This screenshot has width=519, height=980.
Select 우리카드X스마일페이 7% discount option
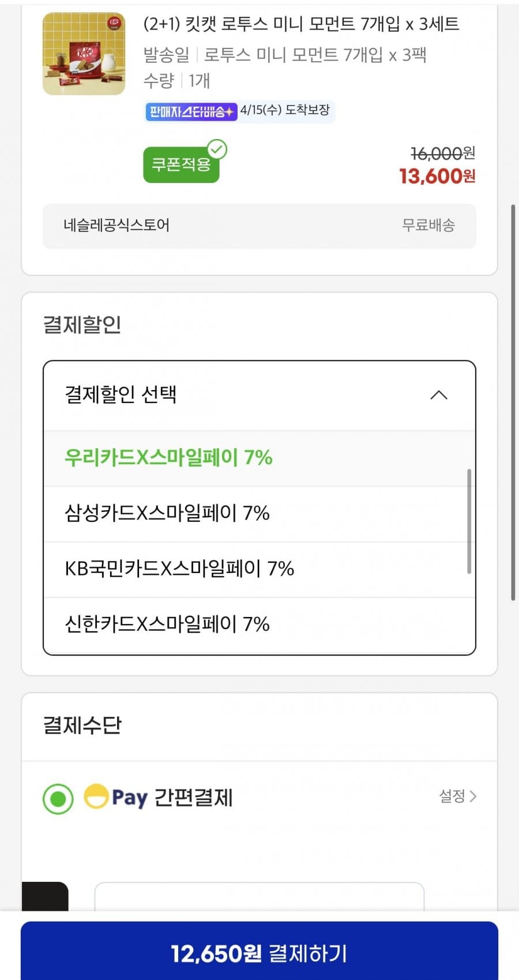(168, 458)
